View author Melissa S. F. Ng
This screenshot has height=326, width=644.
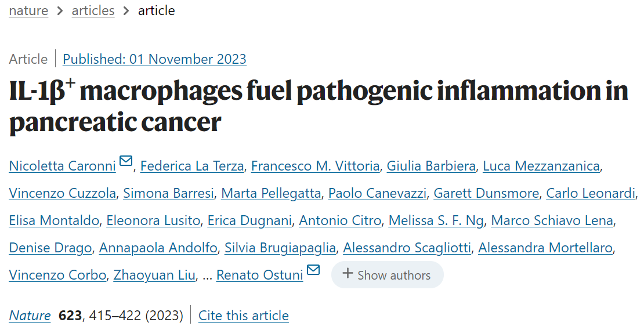coord(436,220)
